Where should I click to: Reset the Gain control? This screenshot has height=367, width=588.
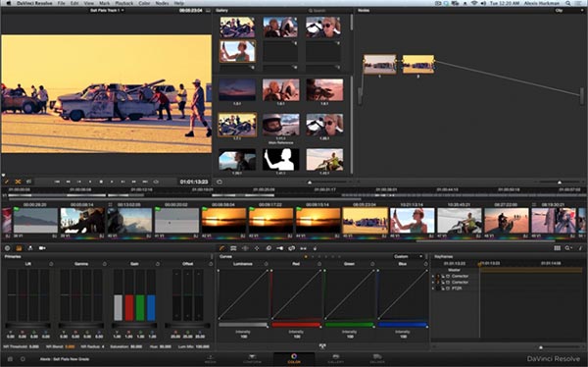click(158, 264)
